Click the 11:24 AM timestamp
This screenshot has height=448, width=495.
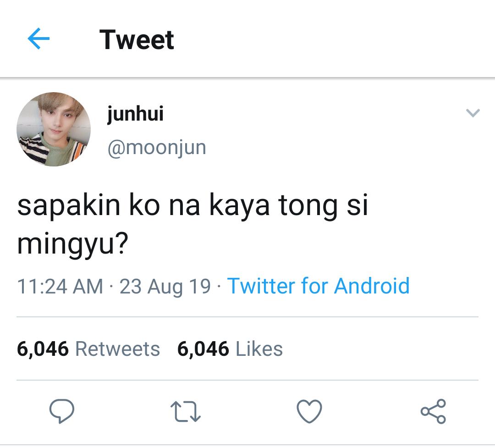[60, 286]
